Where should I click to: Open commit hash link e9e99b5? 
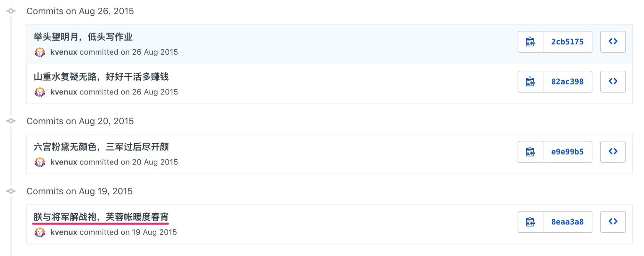coord(568,152)
